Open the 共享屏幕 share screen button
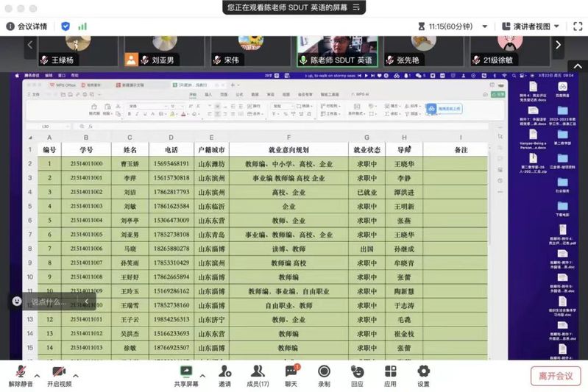588x392 pixels. [186, 371]
